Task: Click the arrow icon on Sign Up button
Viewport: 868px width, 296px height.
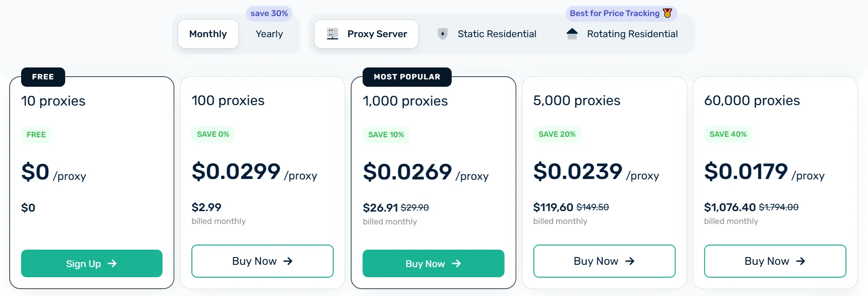Action: [112, 263]
